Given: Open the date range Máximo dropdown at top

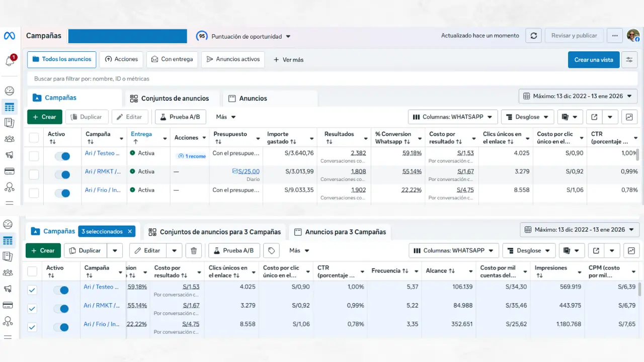Looking at the screenshot, I should 578,96.
